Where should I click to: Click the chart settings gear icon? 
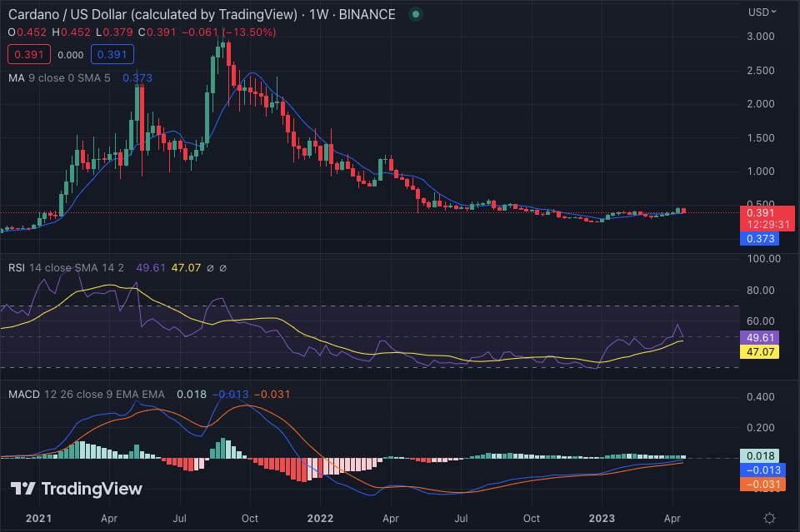[769, 519]
